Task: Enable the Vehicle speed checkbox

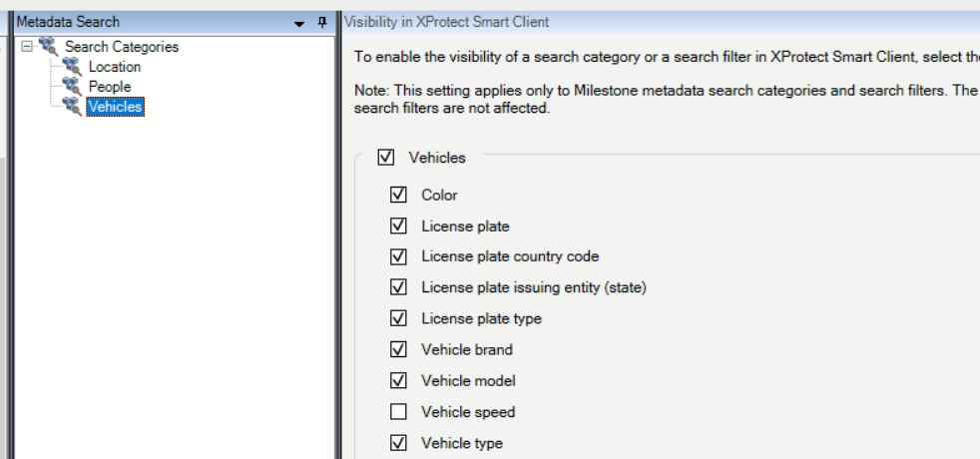Action: point(398,411)
